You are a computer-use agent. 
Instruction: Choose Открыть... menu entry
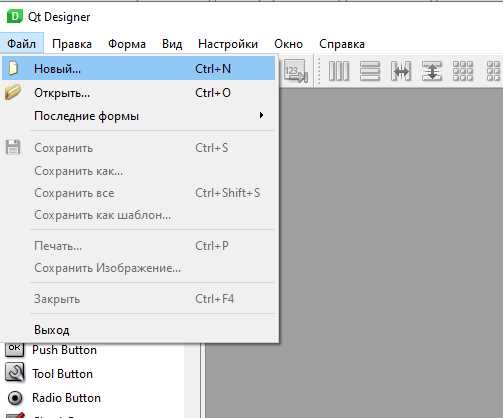coord(139,93)
